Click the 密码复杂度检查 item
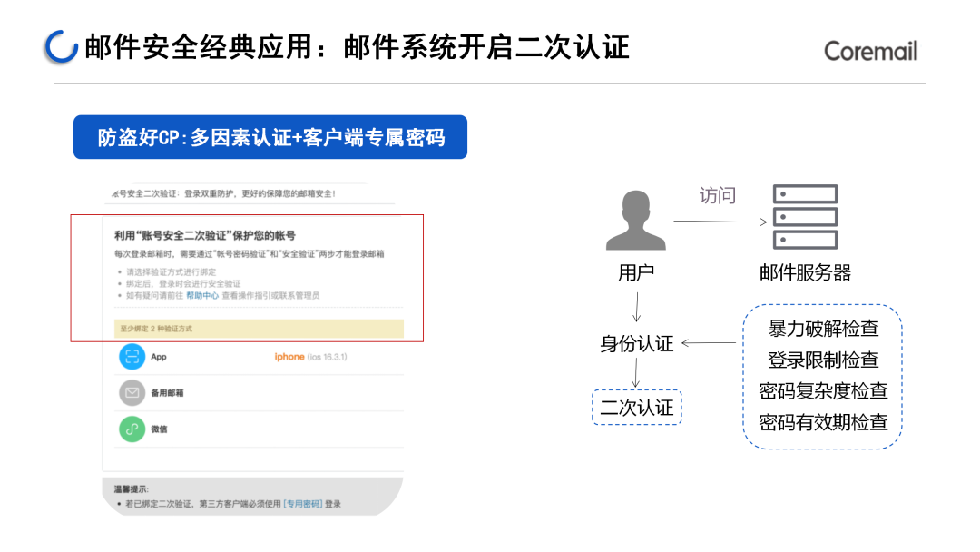 pos(823,391)
